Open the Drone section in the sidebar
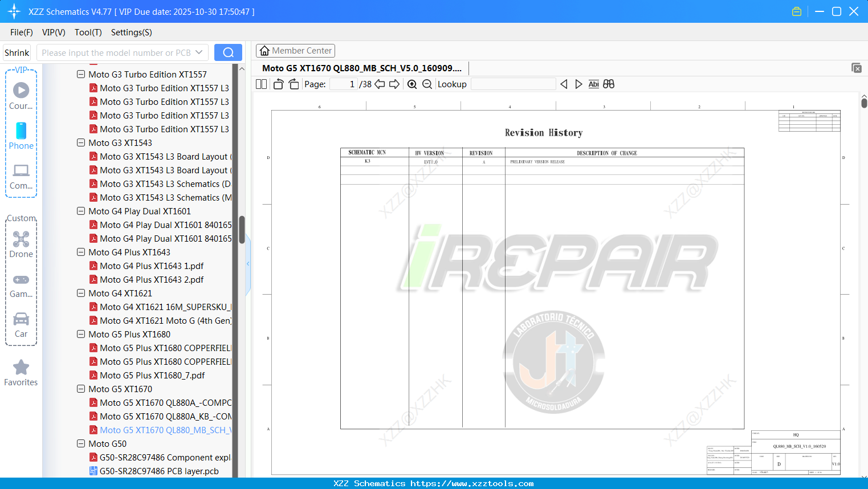This screenshot has height=489, width=868. [x=21, y=244]
